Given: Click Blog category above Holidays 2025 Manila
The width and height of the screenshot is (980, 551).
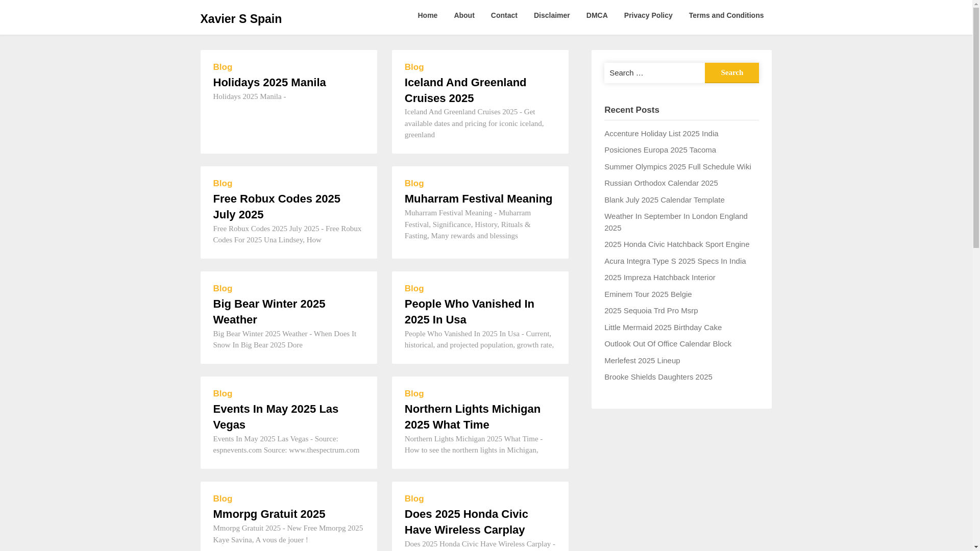Looking at the screenshot, I should pyautogui.click(x=223, y=67).
